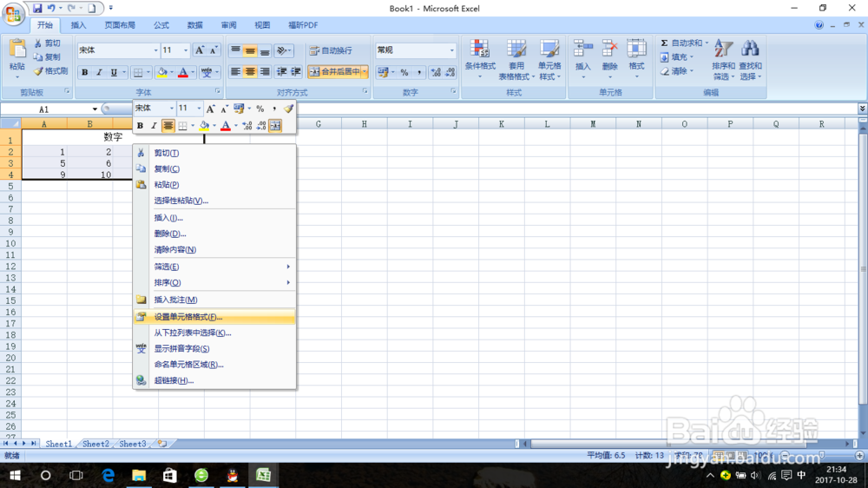Pick the mini toolbar font color swatch
This screenshot has width=868, height=488.
[226, 126]
